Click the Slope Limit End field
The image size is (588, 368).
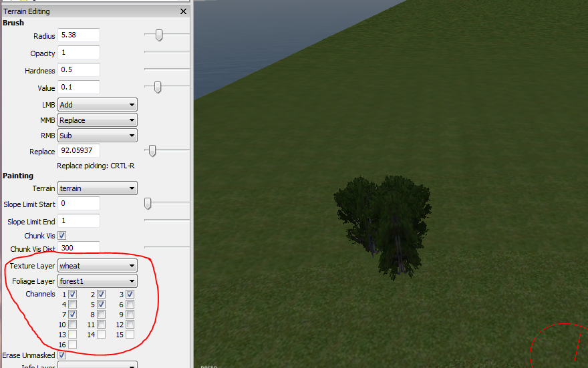[x=79, y=220]
